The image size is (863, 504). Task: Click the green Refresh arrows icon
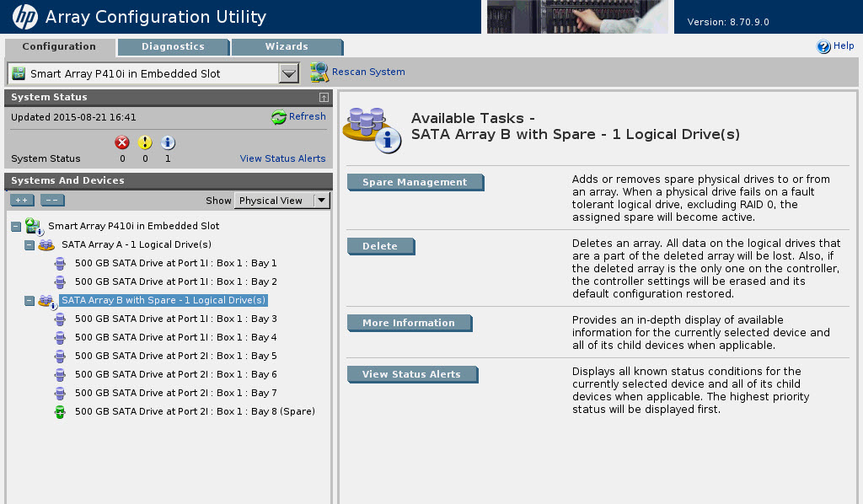coord(278,116)
